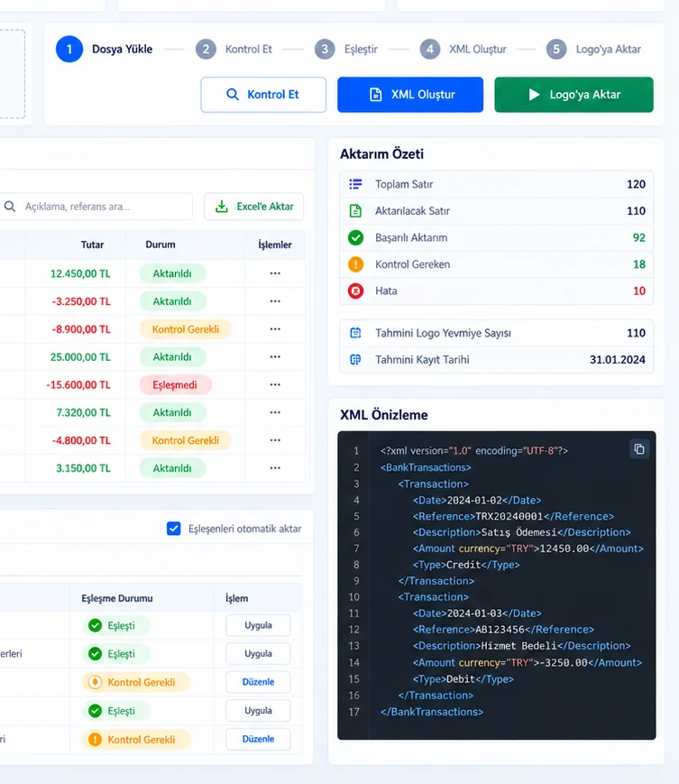Screen dimensions: 679x784
Task: Open actions menu for -15.600,00 TL row
Action: tap(275, 384)
